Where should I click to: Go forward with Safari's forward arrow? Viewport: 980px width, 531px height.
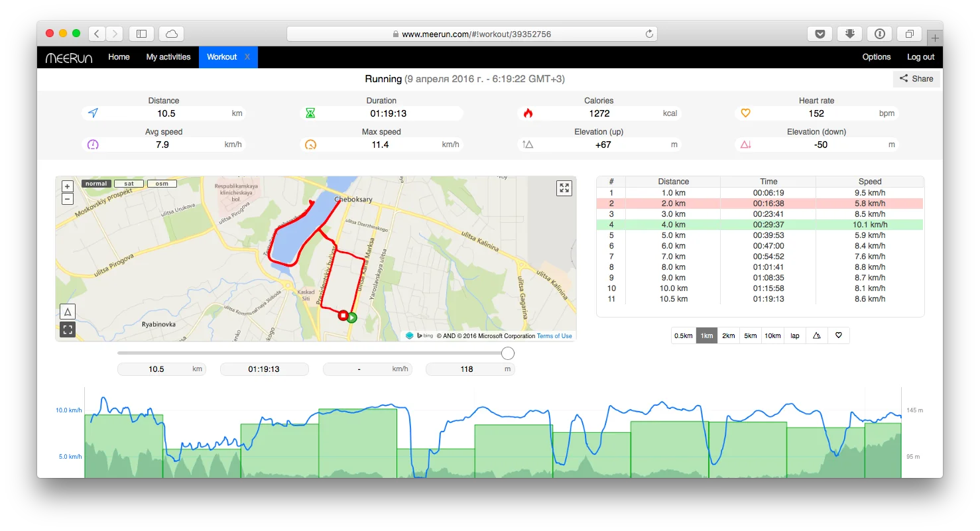click(115, 34)
